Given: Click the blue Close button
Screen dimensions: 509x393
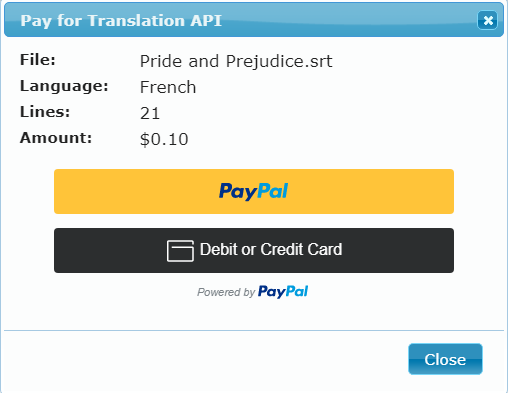Looking at the screenshot, I should pos(445,359).
